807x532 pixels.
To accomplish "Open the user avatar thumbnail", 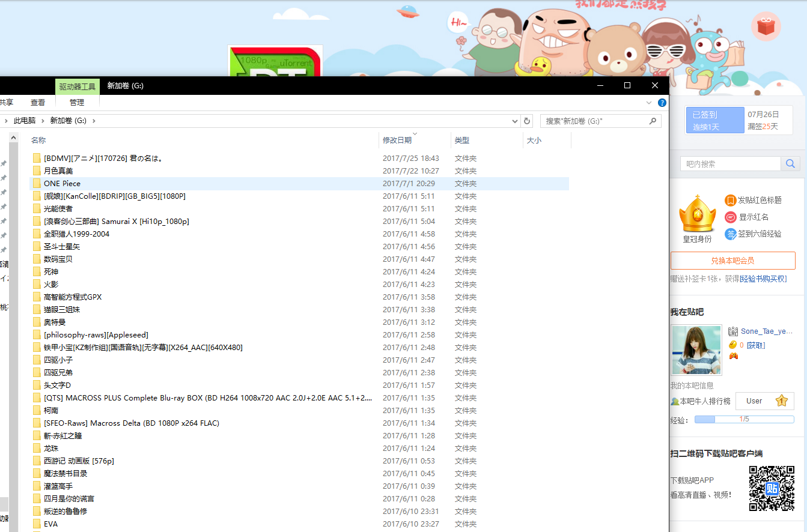I will (696, 350).
